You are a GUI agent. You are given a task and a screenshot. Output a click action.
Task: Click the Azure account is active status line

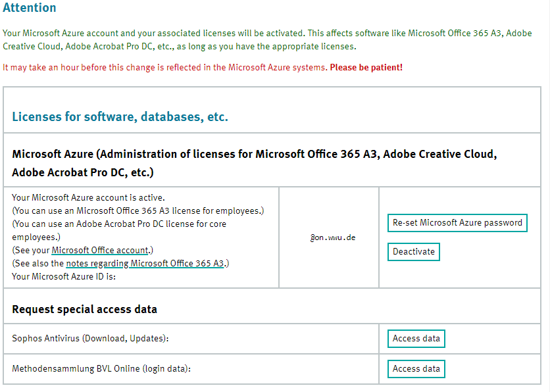pyautogui.click(x=88, y=198)
